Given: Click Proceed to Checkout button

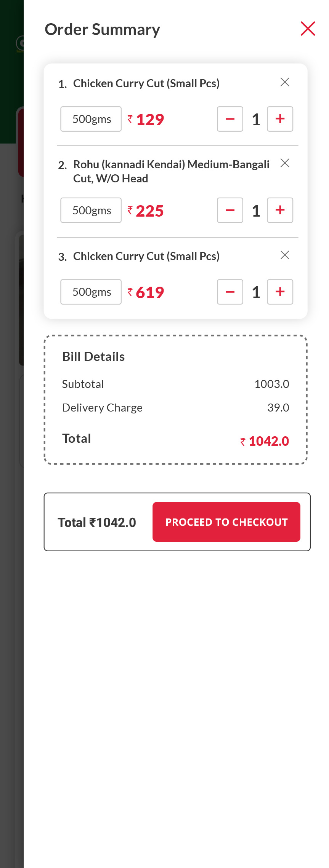Looking at the screenshot, I should (x=226, y=522).
